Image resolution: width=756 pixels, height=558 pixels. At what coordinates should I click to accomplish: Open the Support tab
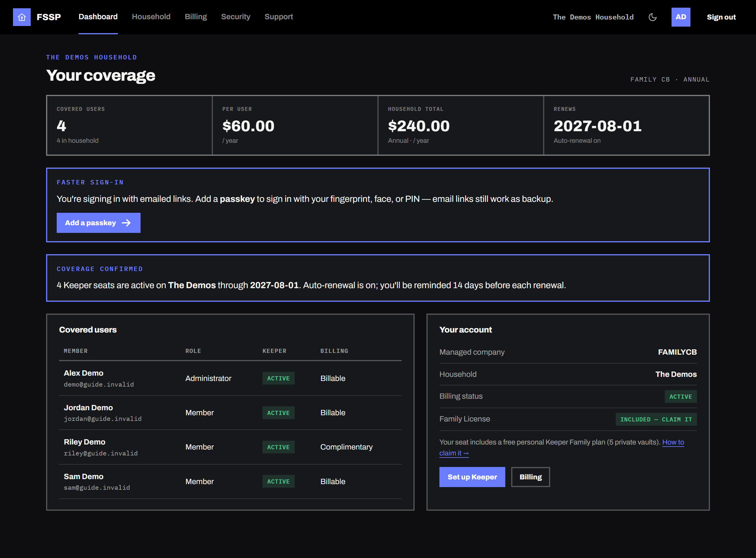[x=279, y=17]
